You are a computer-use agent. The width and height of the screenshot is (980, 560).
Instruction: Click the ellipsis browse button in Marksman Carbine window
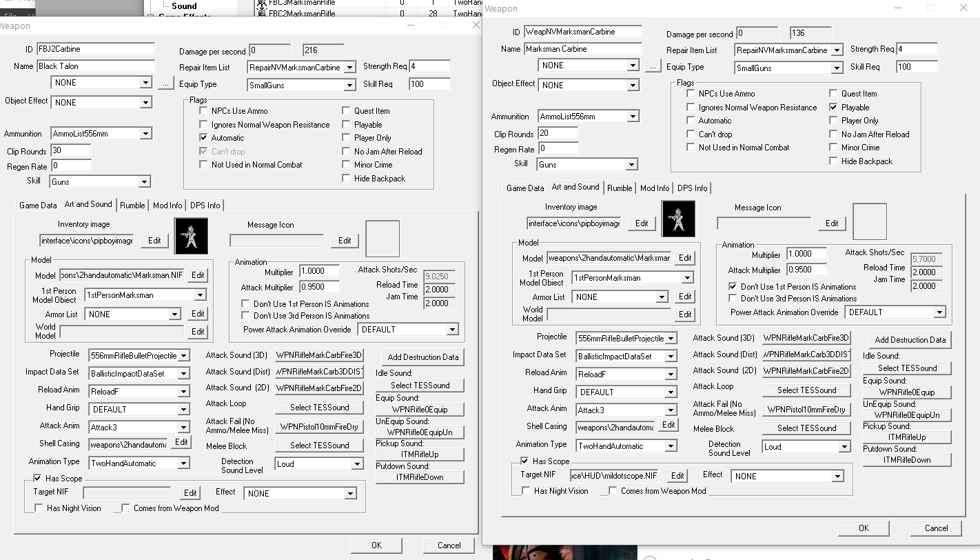[x=653, y=66]
